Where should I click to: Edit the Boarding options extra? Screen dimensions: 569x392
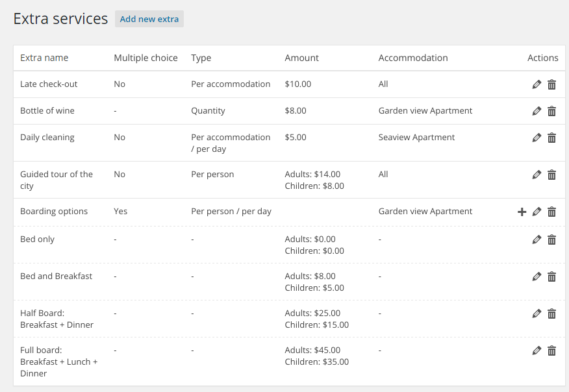(537, 212)
